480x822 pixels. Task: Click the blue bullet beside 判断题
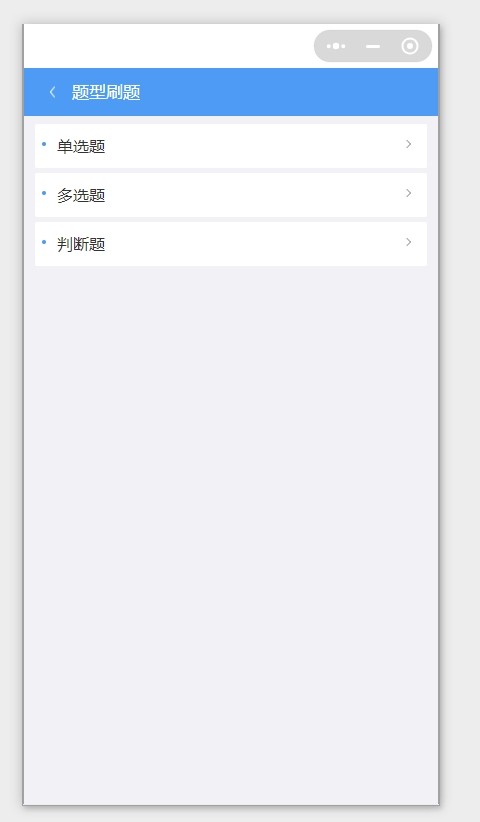(44, 242)
